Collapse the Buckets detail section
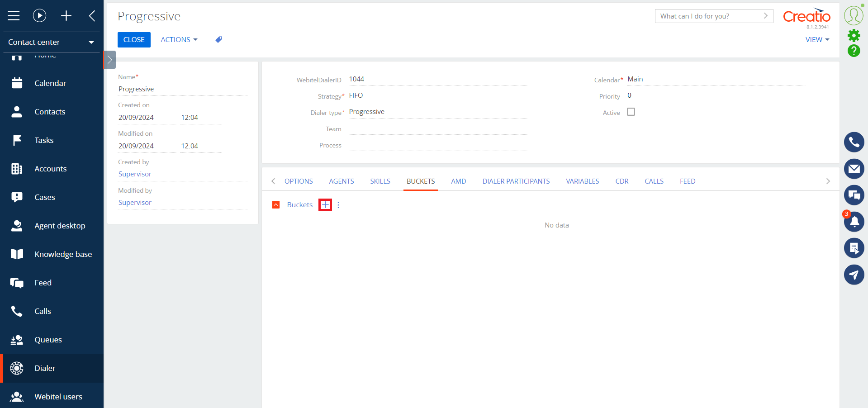Screen dimensions: 868x408 [x=276, y=205]
